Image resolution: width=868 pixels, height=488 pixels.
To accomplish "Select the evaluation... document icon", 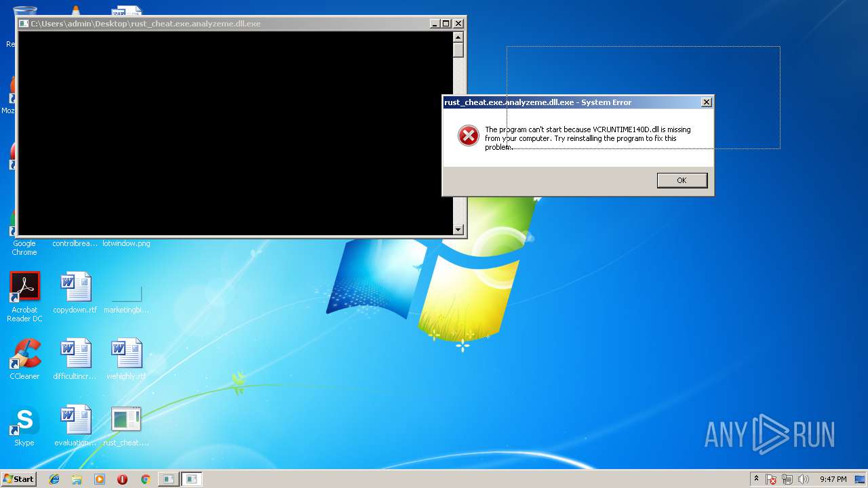I will [x=75, y=426].
